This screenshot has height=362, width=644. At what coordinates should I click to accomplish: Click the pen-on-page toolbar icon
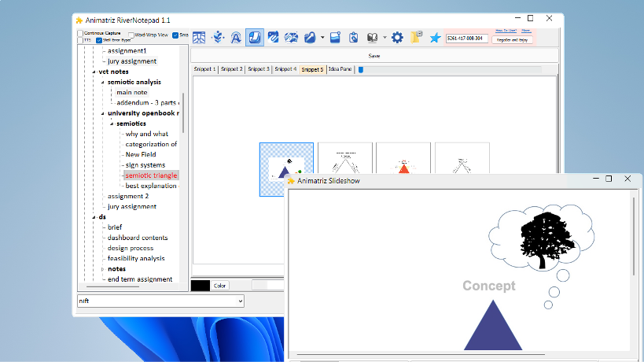pos(273,38)
